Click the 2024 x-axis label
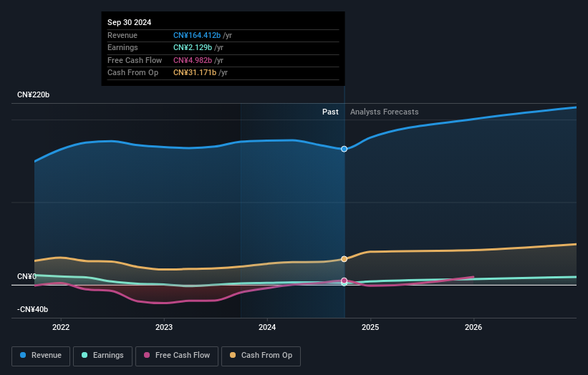 click(267, 327)
